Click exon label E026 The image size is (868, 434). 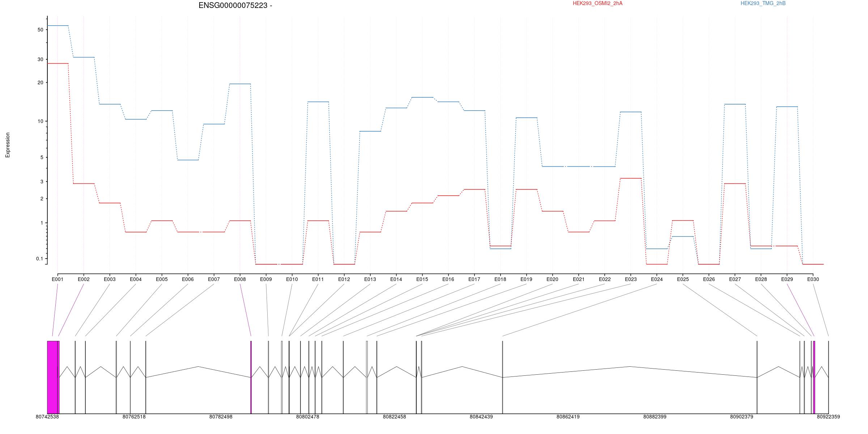[x=709, y=279]
